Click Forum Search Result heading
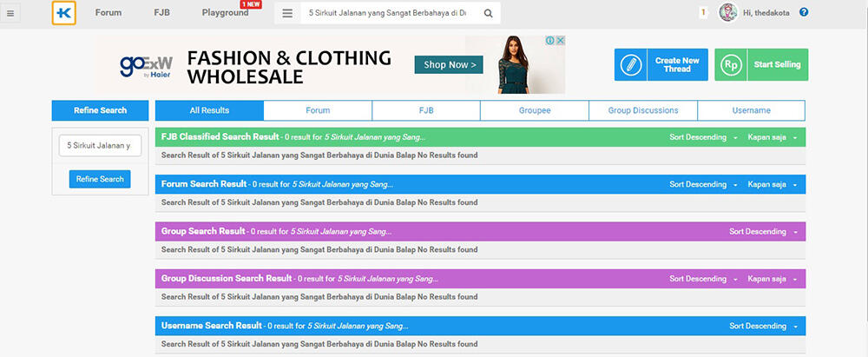 pos(204,184)
